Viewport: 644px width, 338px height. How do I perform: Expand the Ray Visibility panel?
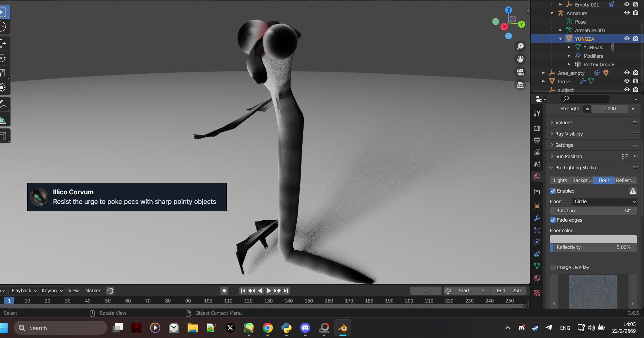click(x=569, y=134)
